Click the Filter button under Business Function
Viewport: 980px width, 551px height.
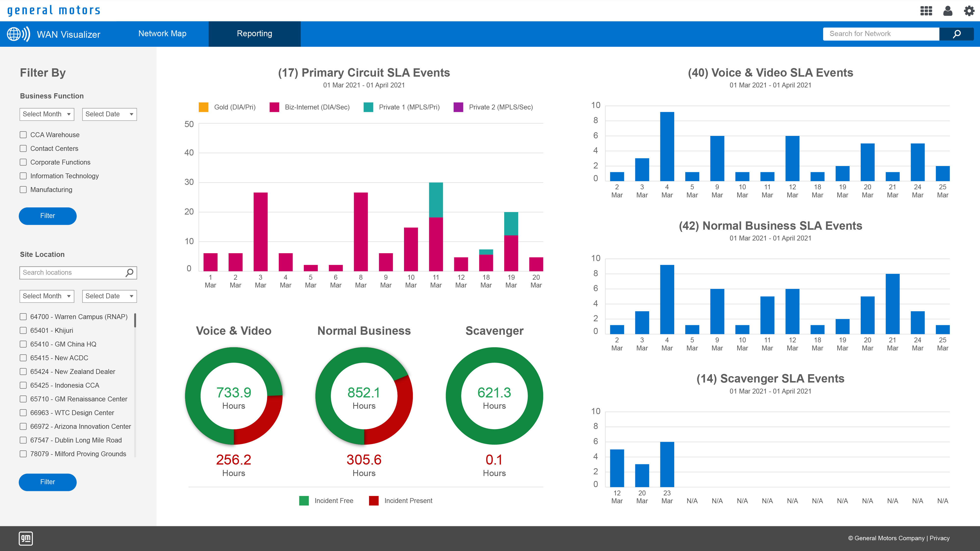[48, 216]
